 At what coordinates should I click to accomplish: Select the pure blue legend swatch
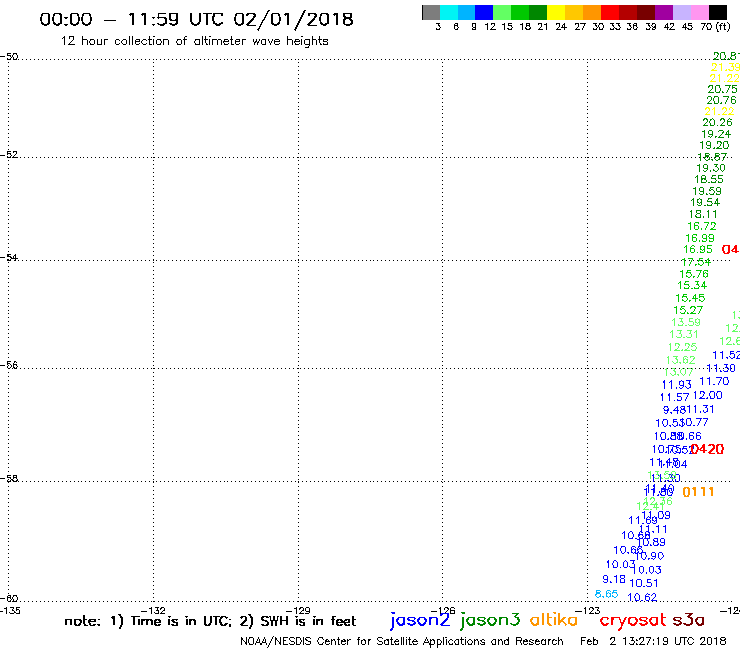[x=484, y=12]
